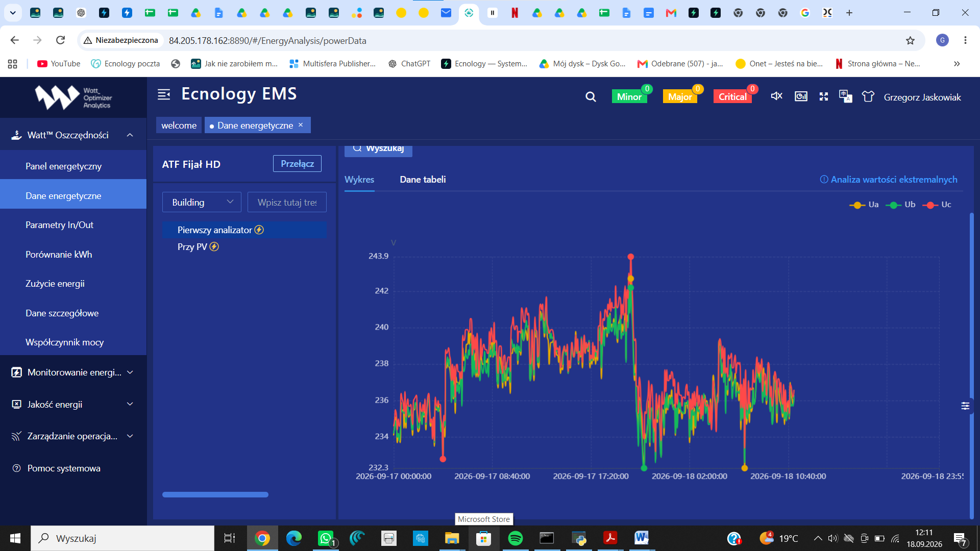Viewport: 980px width, 551px height.
Task: Close Dane energetyczne tab with X
Action: coord(301,125)
